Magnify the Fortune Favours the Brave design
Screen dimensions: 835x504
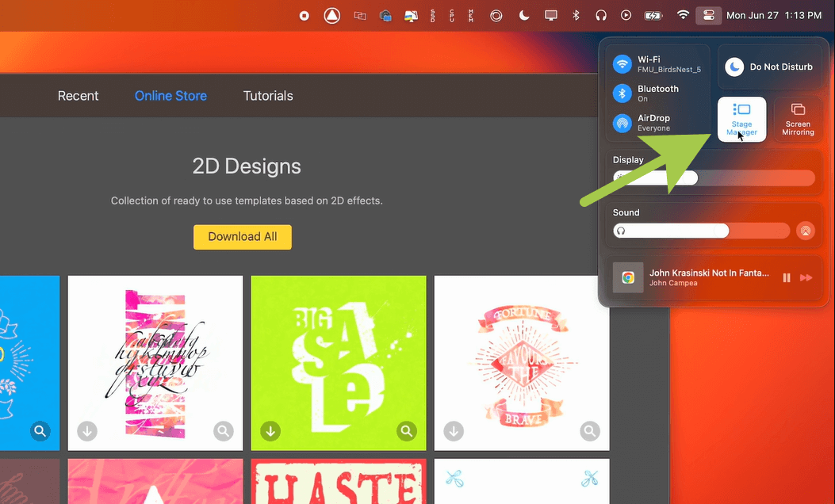pyautogui.click(x=590, y=431)
